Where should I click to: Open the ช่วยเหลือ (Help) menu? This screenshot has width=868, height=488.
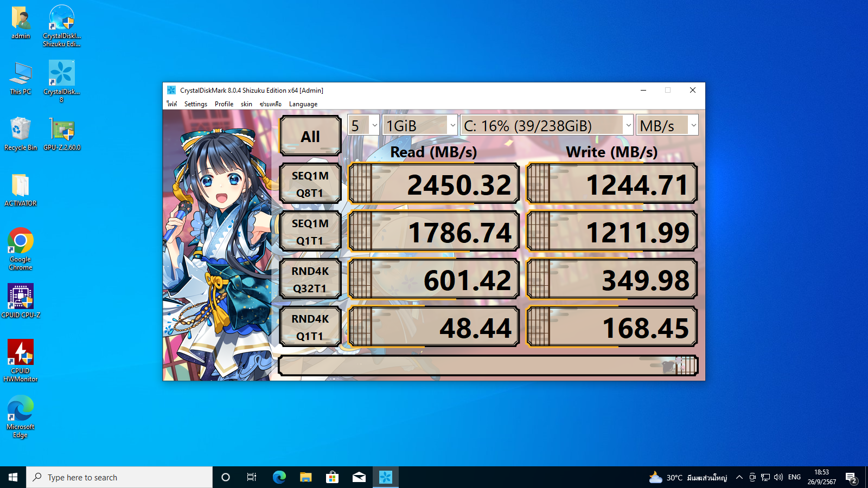(x=270, y=104)
